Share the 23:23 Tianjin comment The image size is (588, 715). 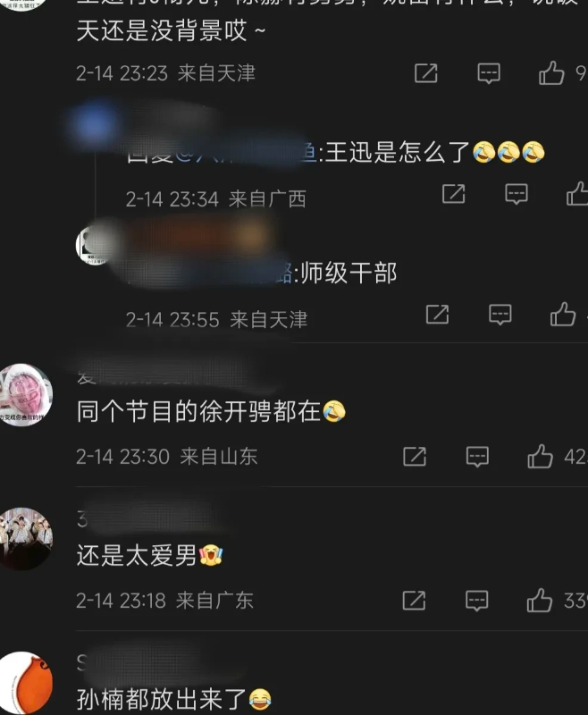point(425,73)
